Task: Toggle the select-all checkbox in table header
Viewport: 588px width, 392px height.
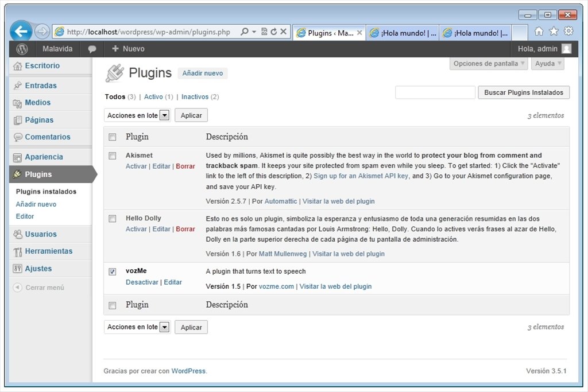Action: pyautogui.click(x=113, y=137)
